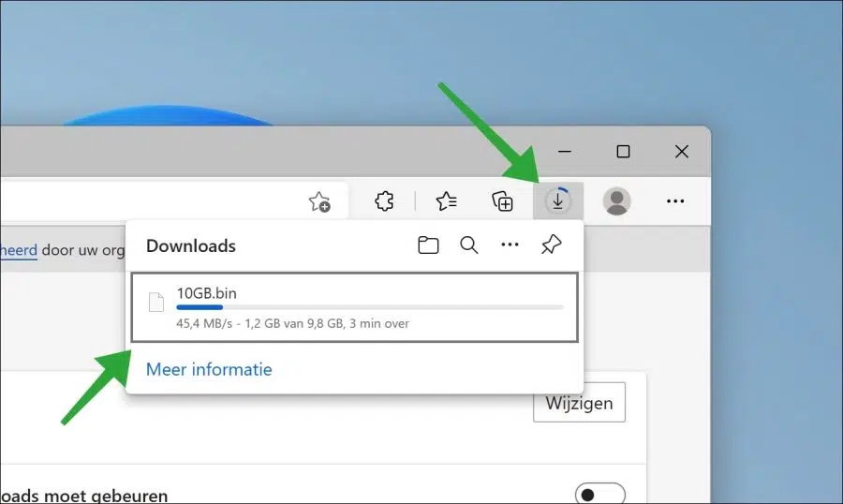Open downloads folder icon in Downloads panel
This screenshot has width=843, height=504.
click(428, 245)
